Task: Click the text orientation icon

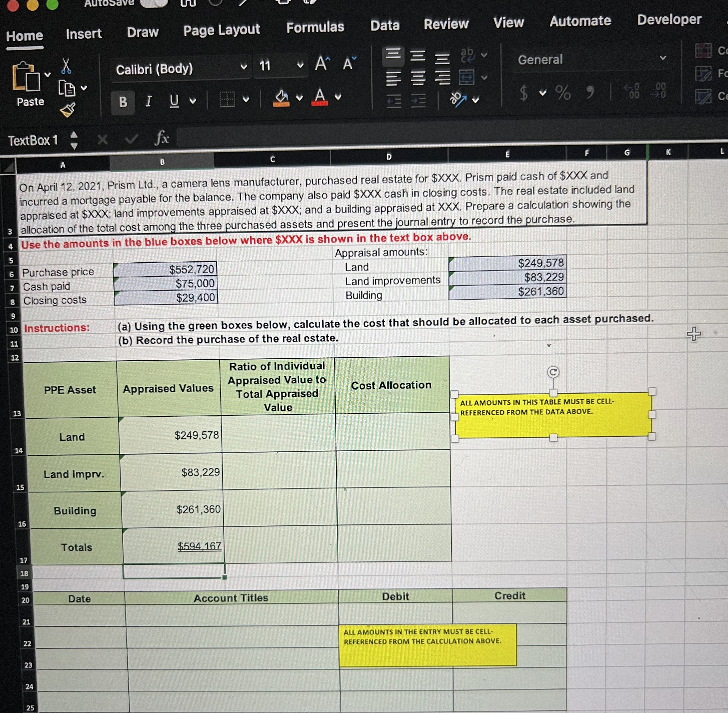Action: (x=458, y=99)
